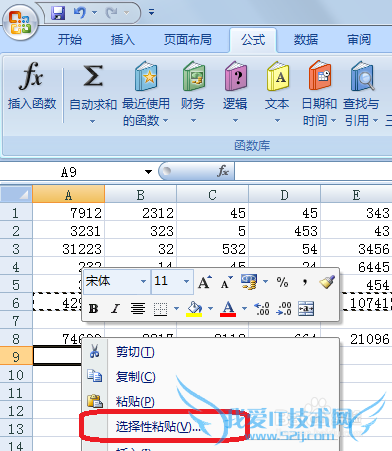Click the fx button beside formula bar
This screenshot has height=451, width=392.
[x=223, y=171]
